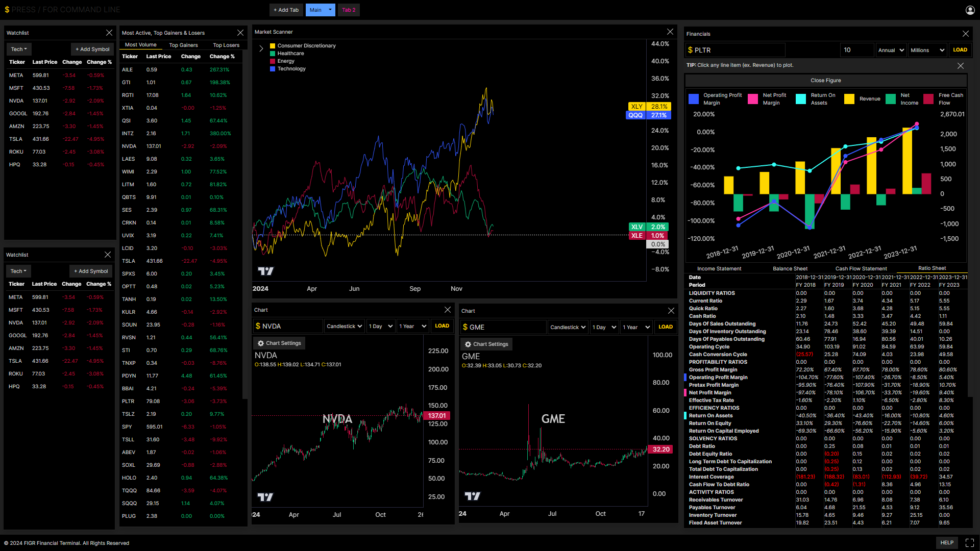Click Add Symbol in bottom Watchlist

click(91, 271)
